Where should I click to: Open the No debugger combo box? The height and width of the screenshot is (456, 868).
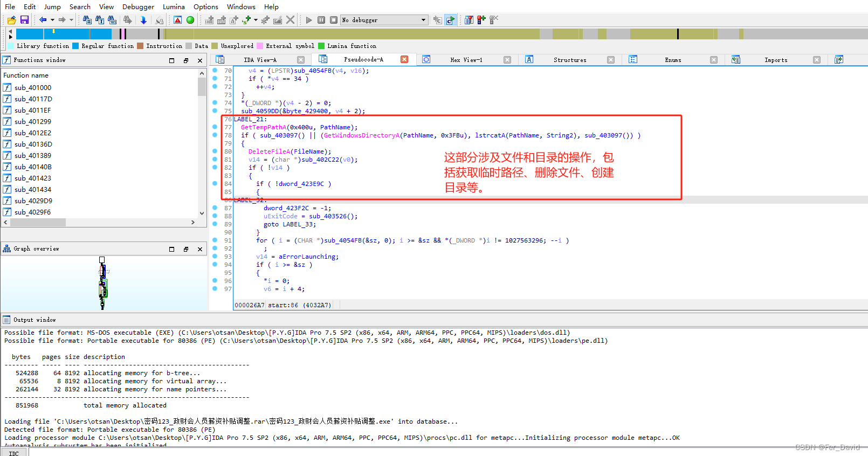pos(384,20)
